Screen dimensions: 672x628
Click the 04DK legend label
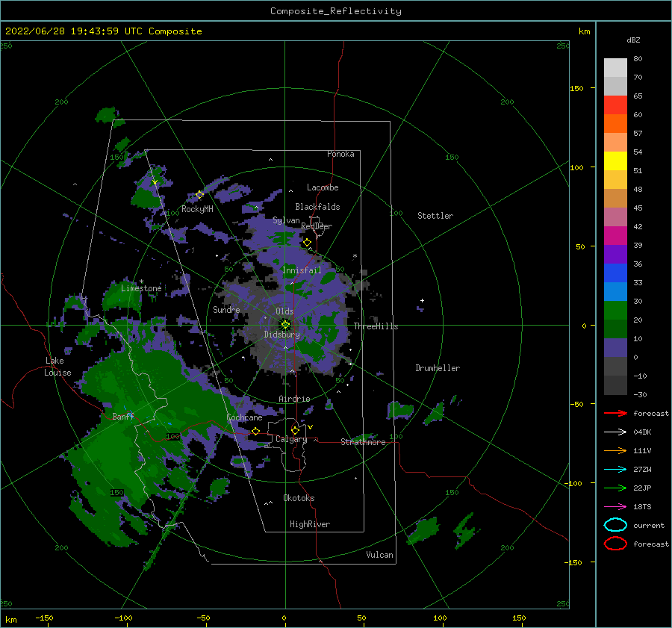click(x=642, y=432)
